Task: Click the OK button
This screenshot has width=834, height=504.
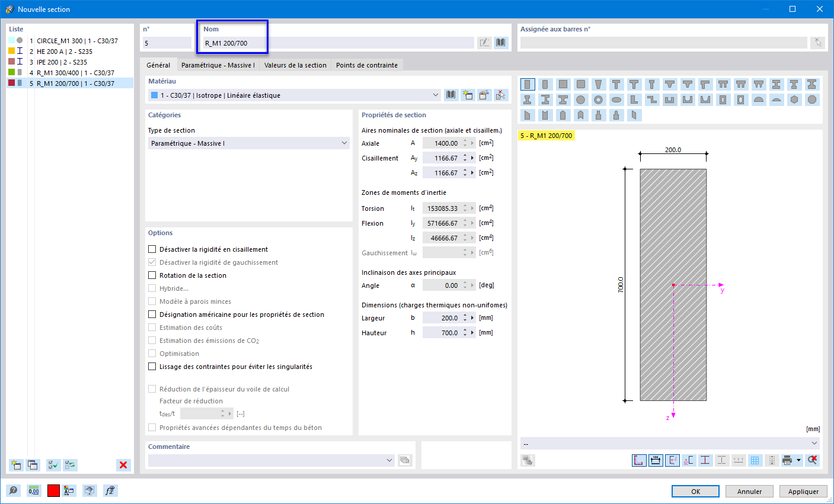Action: (695, 492)
